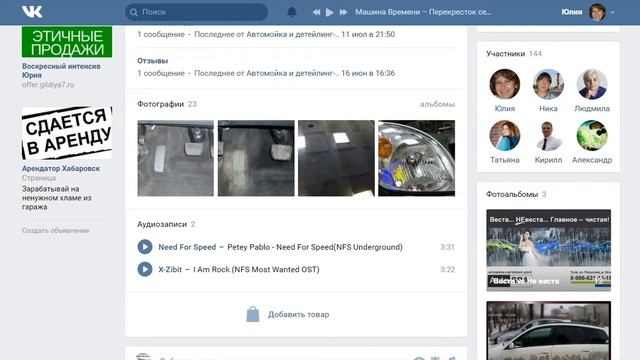This screenshot has width=640, height=360.
Task: Open the Отзывы discussion topic
Action: pos(153,60)
